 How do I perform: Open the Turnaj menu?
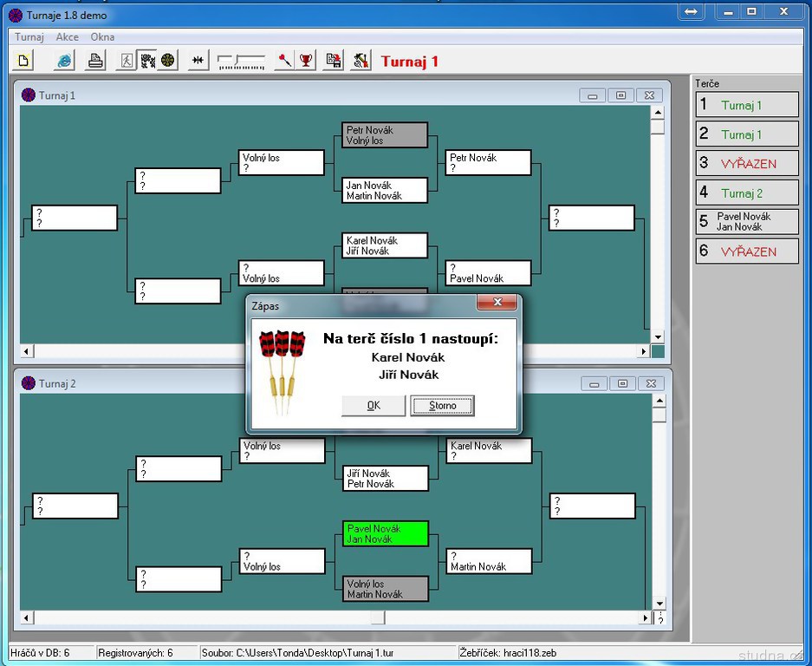pos(29,37)
